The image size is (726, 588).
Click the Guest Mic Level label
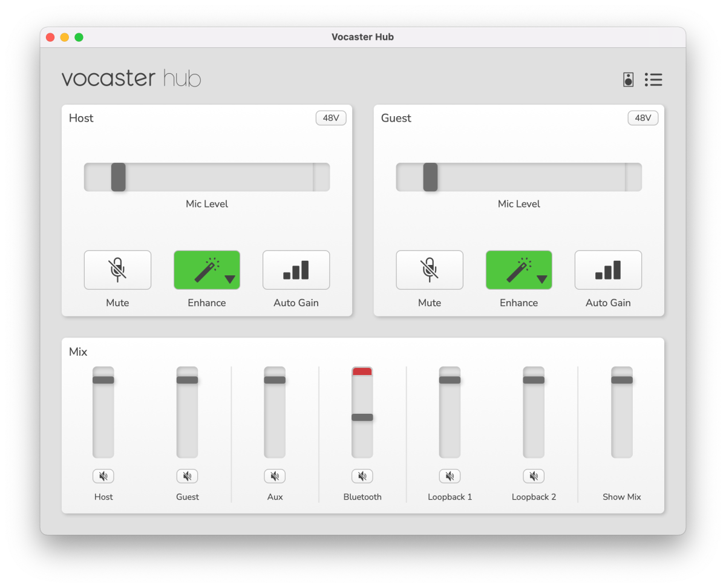point(519,204)
